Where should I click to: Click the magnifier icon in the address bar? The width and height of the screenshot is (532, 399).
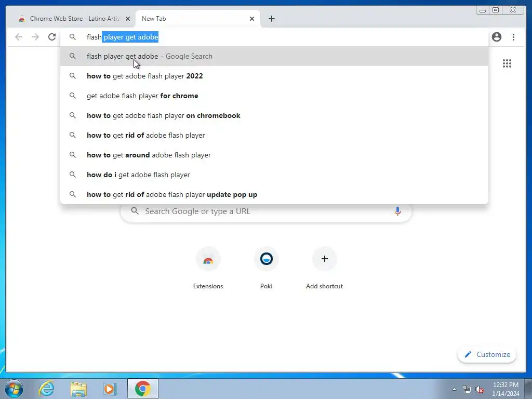pos(73,37)
